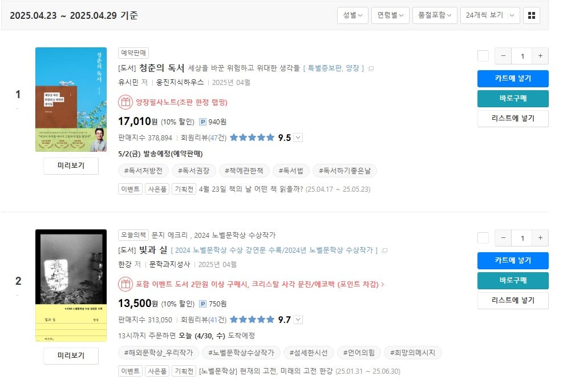The image size is (571, 392).
Task: Open 청춘의 독서 cover thumbnail
Action: [x=71, y=99]
